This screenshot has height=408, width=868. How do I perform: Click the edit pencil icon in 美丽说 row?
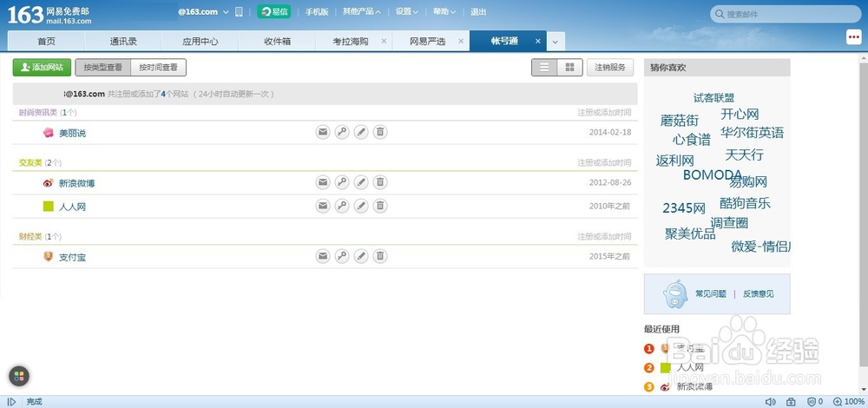[361, 132]
